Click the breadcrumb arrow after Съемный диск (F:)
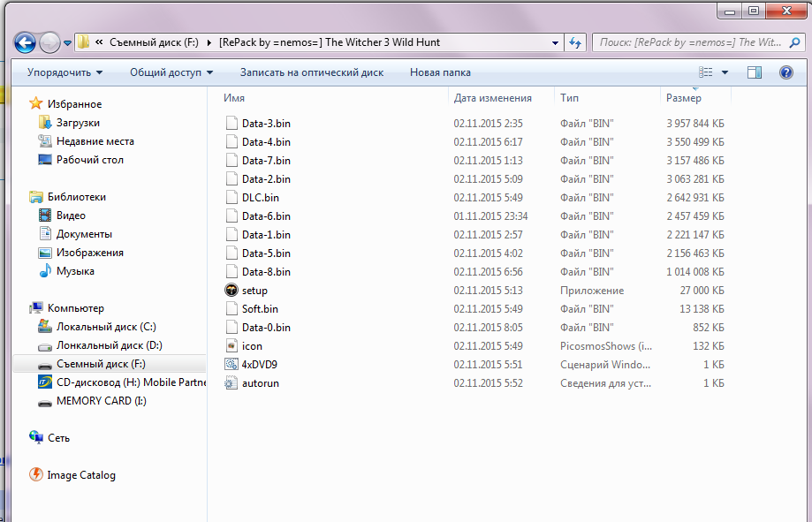Screen dimensions: 812x522 tap(209, 42)
